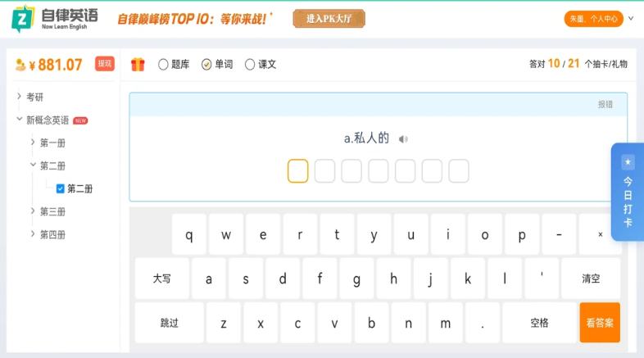Expand the 考研 tree category
This screenshot has width=644, height=358.
(x=20, y=97)
